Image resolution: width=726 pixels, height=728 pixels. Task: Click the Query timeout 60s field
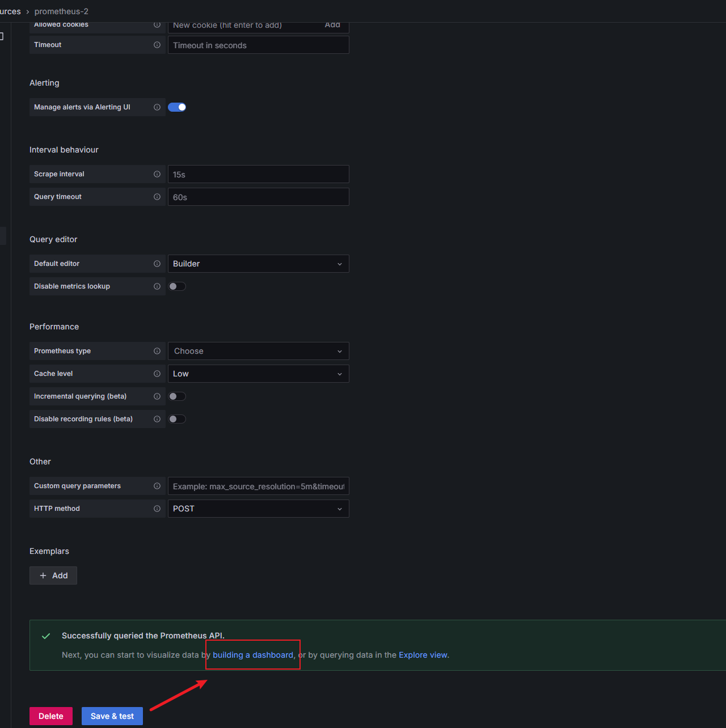tap(258, 197)
